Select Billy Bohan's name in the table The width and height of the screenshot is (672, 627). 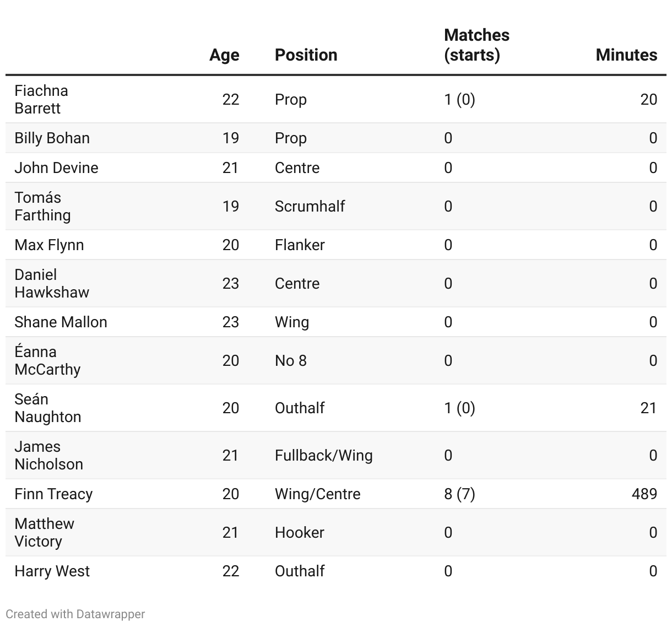52,138
